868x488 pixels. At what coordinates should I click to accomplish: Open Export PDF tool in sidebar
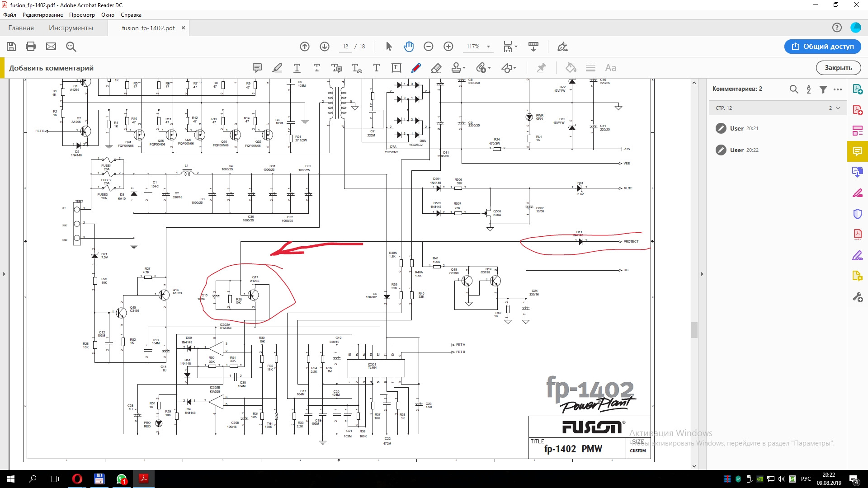[858, 89]
